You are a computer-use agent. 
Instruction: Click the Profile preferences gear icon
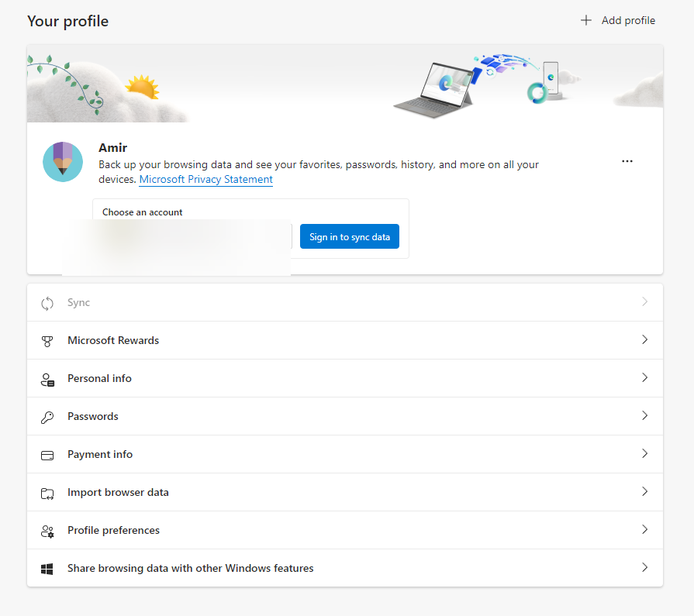(47, 531)
